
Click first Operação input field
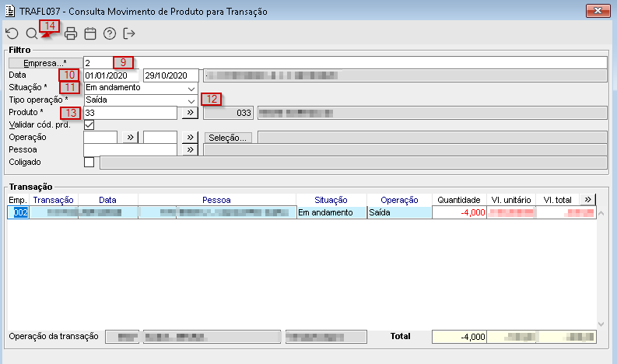[100, 138]
